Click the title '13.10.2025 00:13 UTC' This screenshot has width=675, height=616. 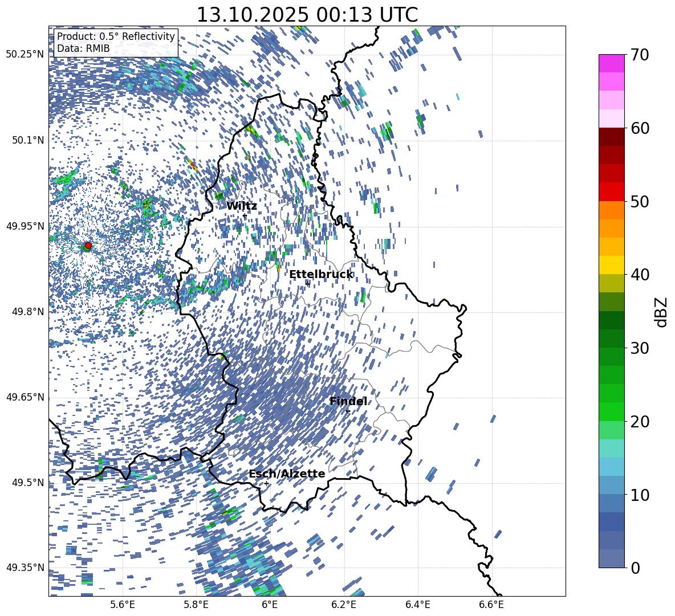(307, 15)
